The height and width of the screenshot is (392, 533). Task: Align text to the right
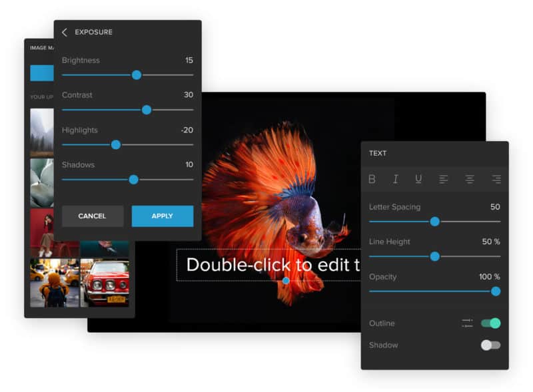496,179
